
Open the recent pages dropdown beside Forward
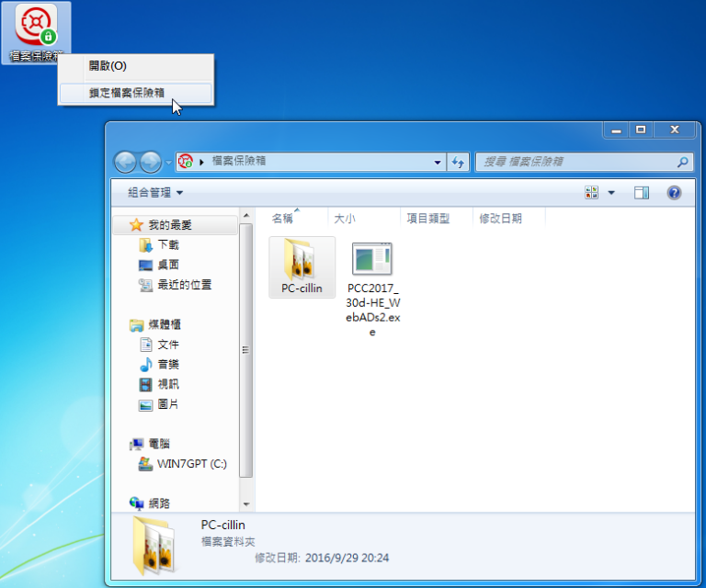(x=168, y=162)
